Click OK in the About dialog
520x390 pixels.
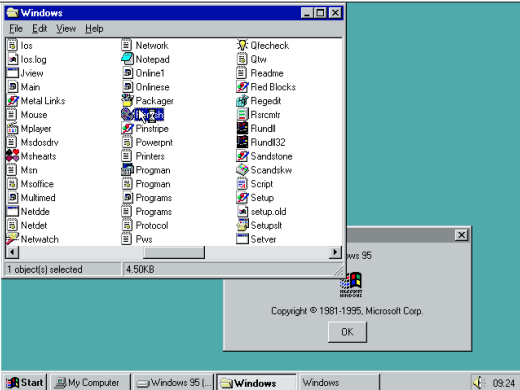tap(347, 332)
